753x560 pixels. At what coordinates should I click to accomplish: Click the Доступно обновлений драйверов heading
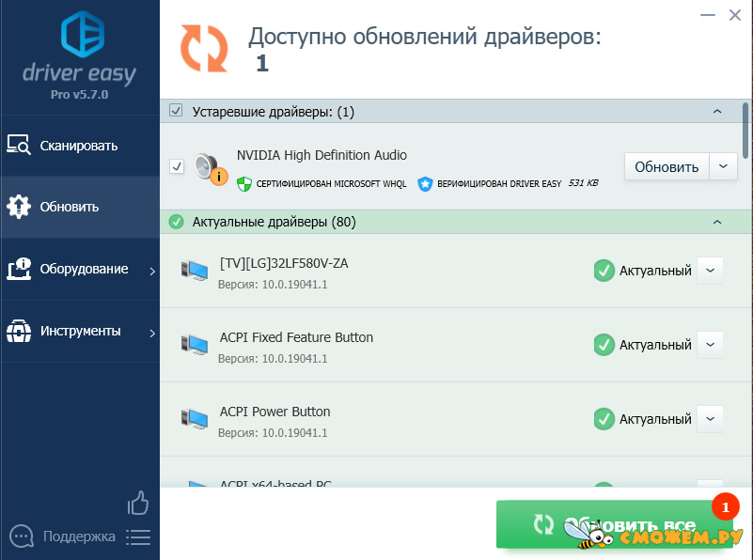click(425, 37)
